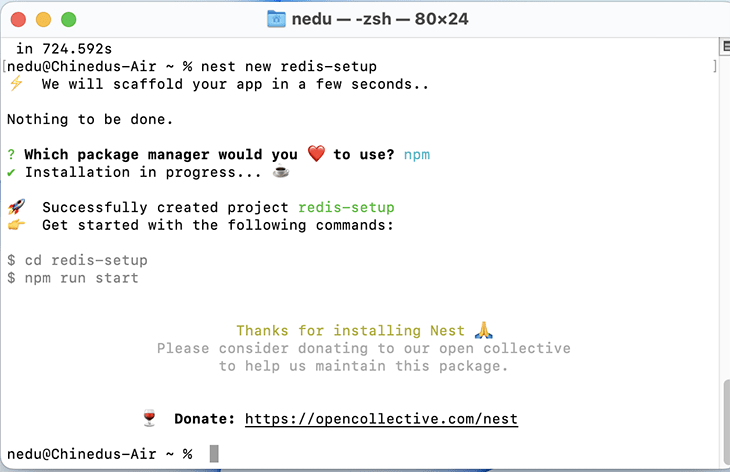Click the green check mark before Installation

click(11, 173)
